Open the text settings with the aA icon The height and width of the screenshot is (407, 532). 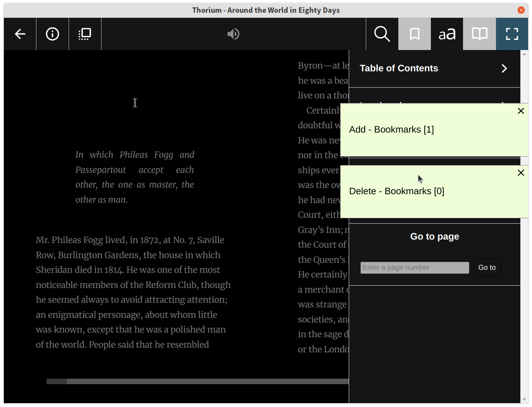447,34
